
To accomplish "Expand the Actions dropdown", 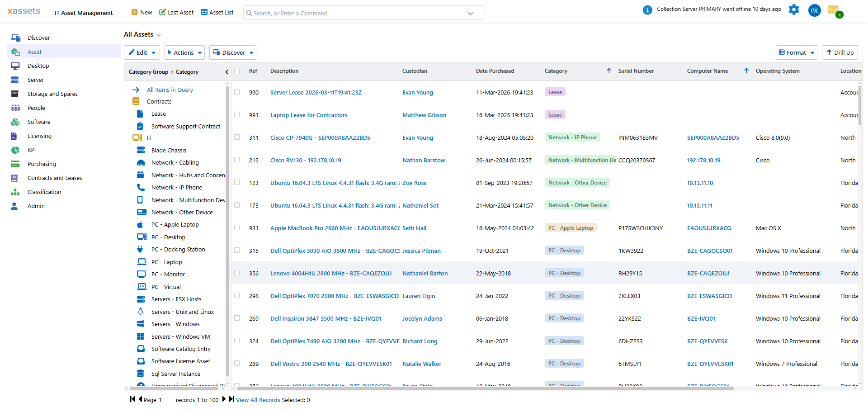I will pyautogui.click(x=184, y=52).
